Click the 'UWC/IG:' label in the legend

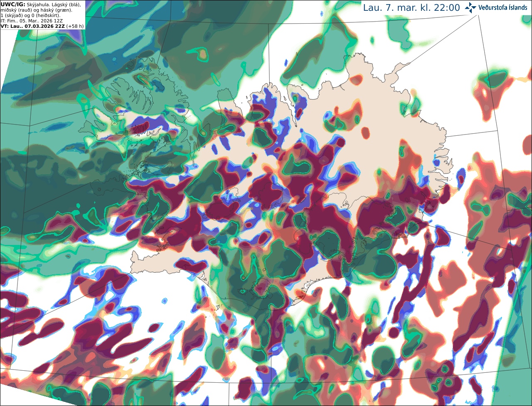(x=13, y=4)
